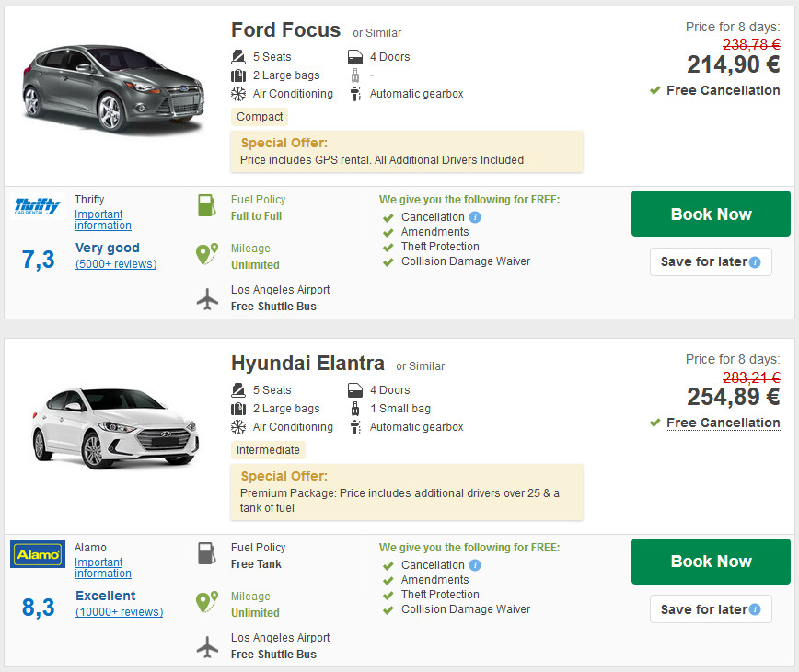Click the info icon on Ford Focus Save for later
This screenshot has width=799, height=672.
pos(755,262)
